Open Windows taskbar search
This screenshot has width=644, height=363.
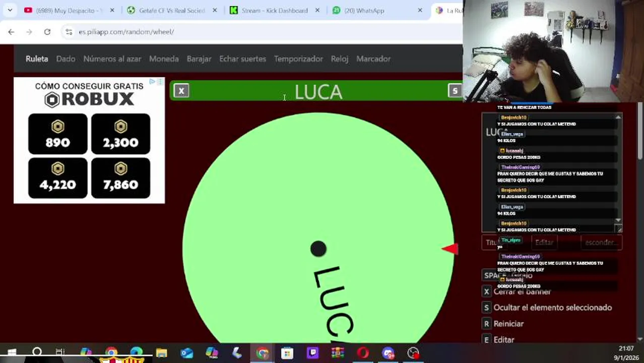tap(37, 353)
